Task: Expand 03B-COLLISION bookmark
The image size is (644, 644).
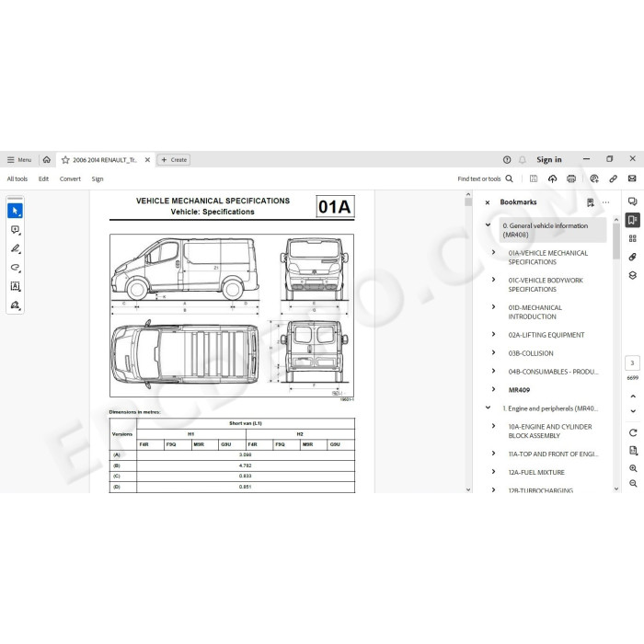Action: click(494, 352)
